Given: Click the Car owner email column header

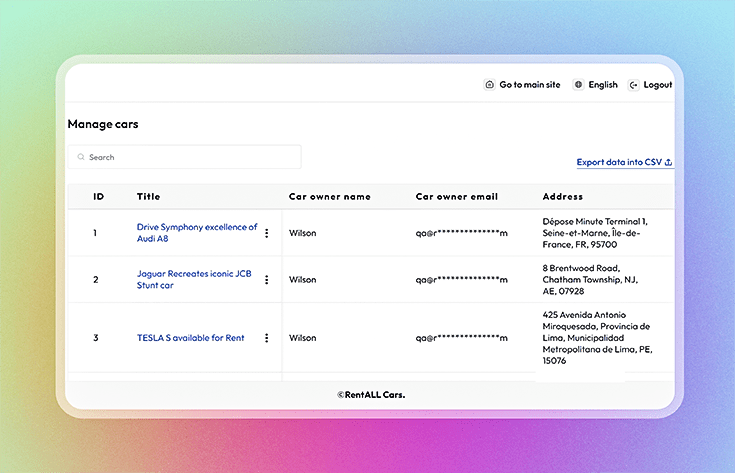Looking at the screenshot, I should click(x=457, y=196).
